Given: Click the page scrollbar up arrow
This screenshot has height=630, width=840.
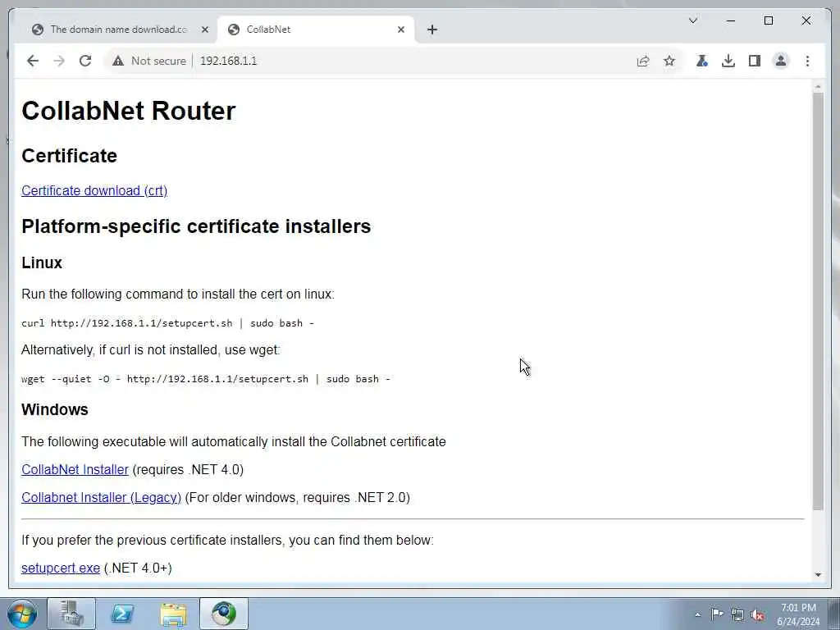Looking at the screenshot, I should tap(818, 86).
